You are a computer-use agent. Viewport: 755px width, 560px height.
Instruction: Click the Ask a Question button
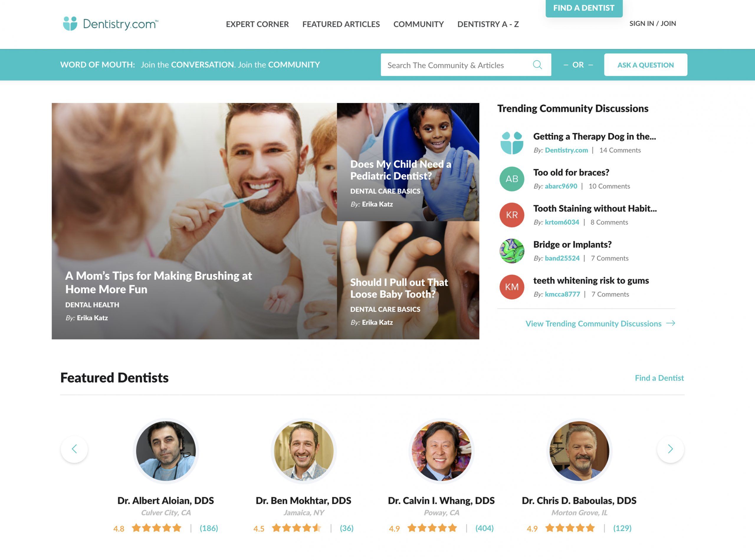[646, 65]
